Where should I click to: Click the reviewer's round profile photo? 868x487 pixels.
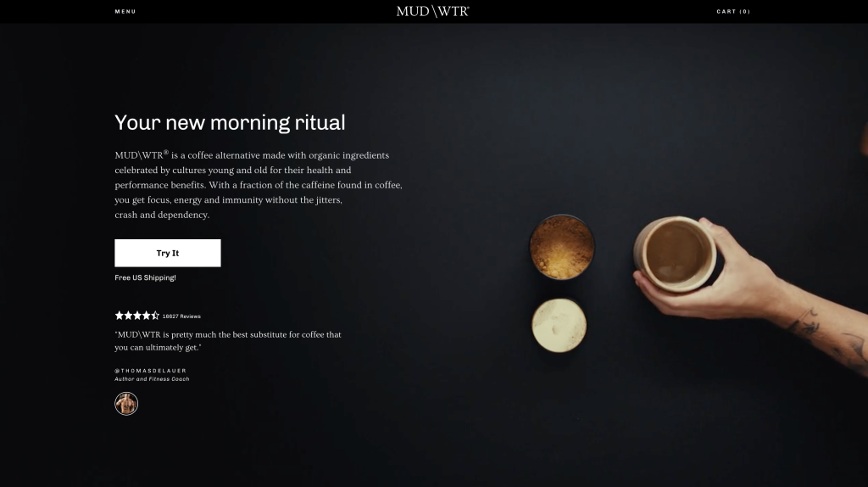[126, 404]
